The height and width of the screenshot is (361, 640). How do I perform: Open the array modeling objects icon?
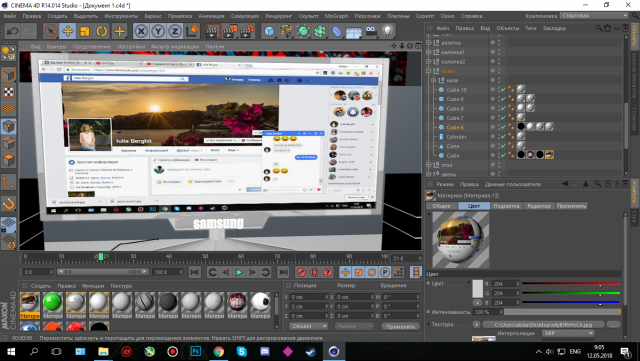click(x=320, y=31)
